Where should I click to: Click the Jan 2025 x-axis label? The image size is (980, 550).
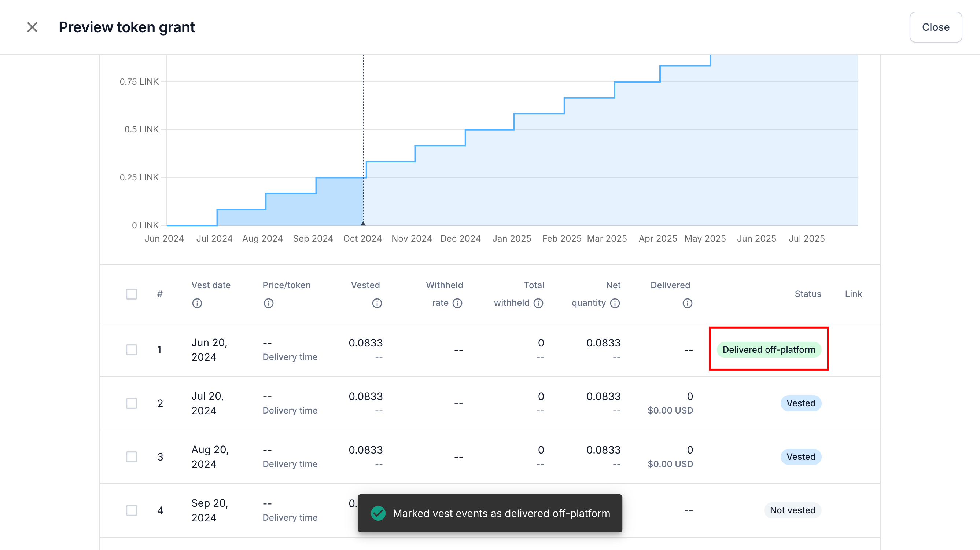tap(511, 238)
